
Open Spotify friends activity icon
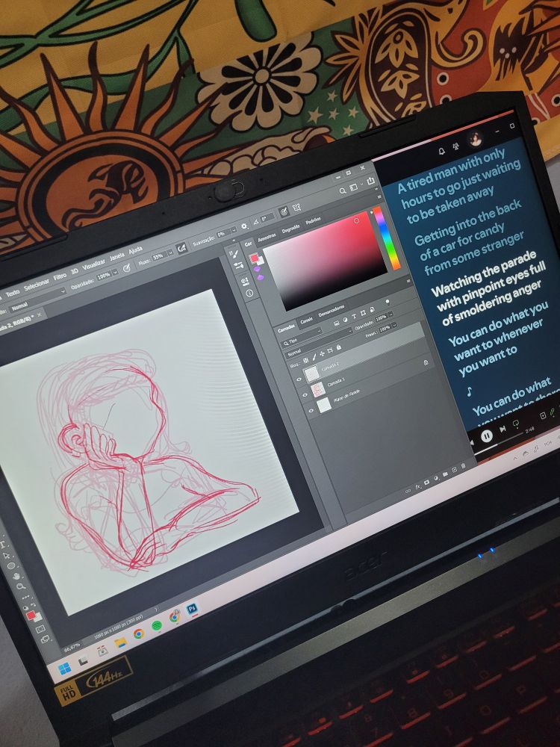455,146
